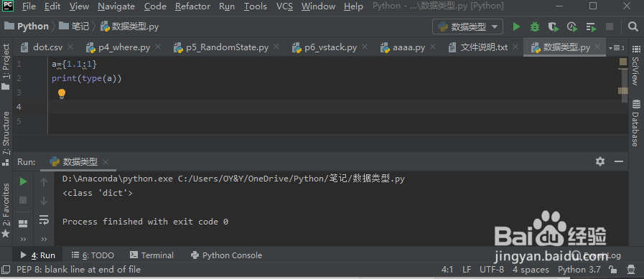Show hidden editor tabs list
The height and width of the screenshot is (279, 644).
click(x=617, y=48)
